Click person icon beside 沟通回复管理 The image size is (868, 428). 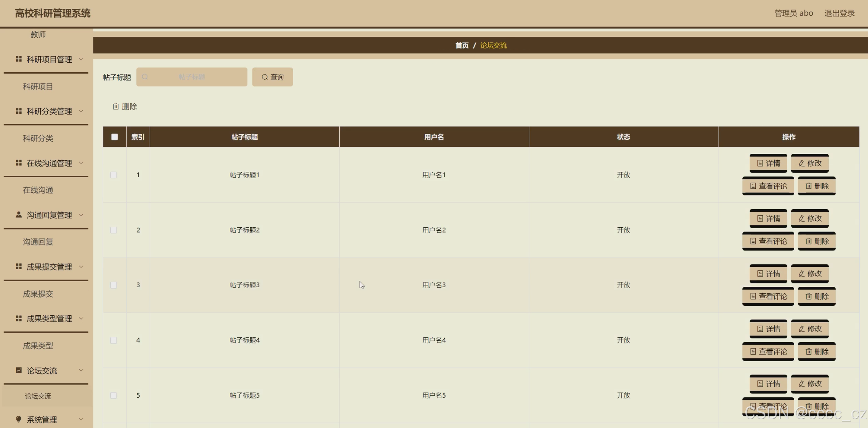[x=18, y=215]
